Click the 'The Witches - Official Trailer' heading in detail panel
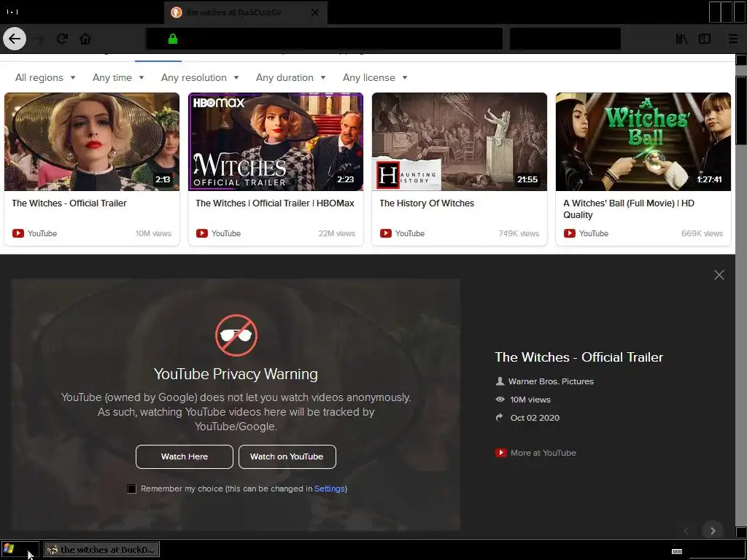This screenshot has height=560, width=747. point(578,357)
